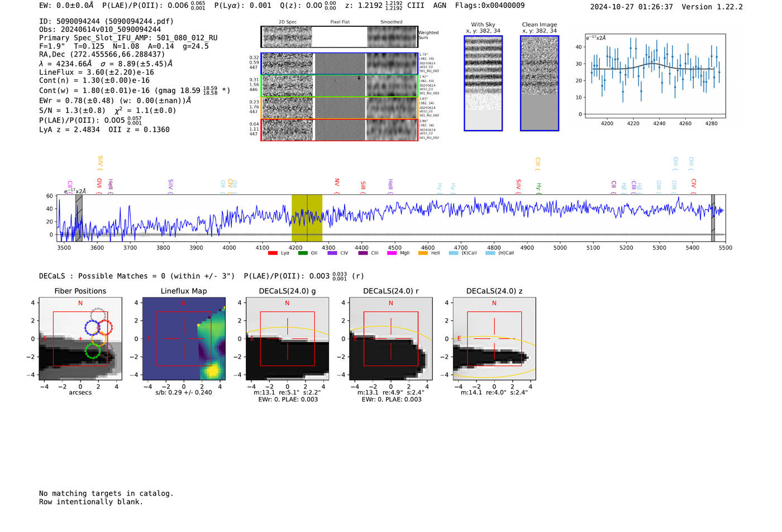This screenshot has width=782, height=532.
Task: Select the red-bordered 2D spectrum row
Action: [340, 130]
